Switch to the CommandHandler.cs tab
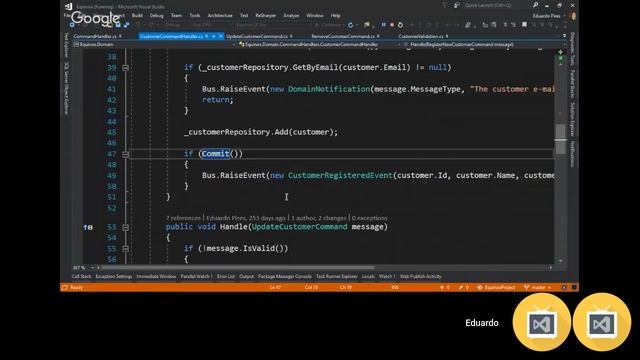 click(95, 36)
